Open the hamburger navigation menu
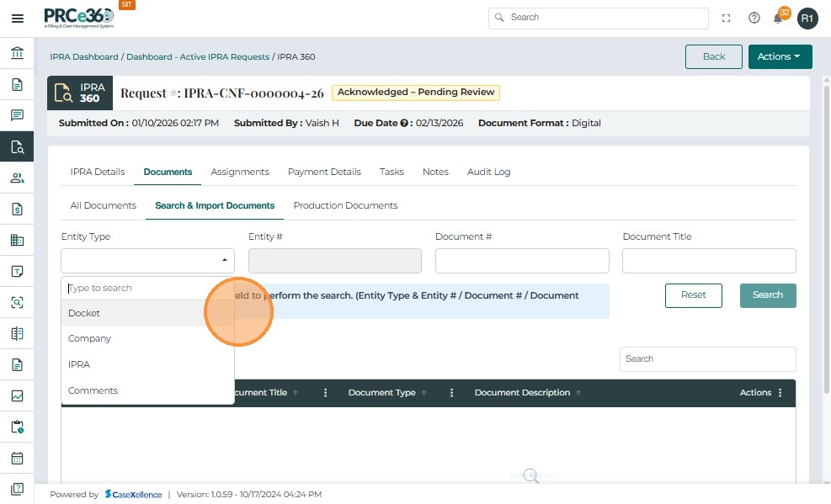Screen dimensions: 831x504 click(18, 19)
